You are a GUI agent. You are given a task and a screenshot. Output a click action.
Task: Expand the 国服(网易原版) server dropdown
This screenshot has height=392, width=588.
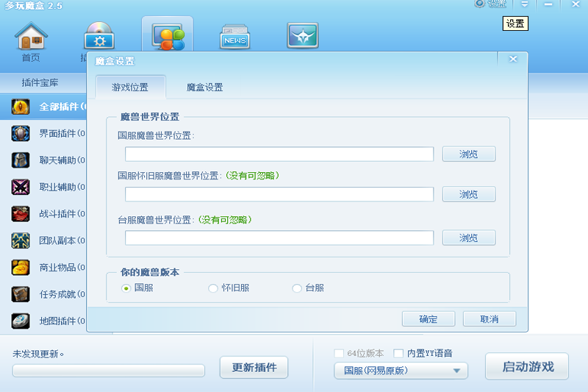[401, 371]
